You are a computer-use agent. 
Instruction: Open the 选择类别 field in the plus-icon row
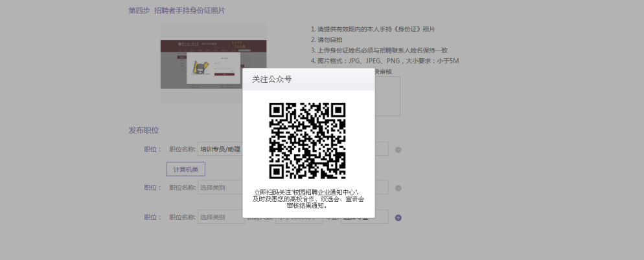coord(221,217)
